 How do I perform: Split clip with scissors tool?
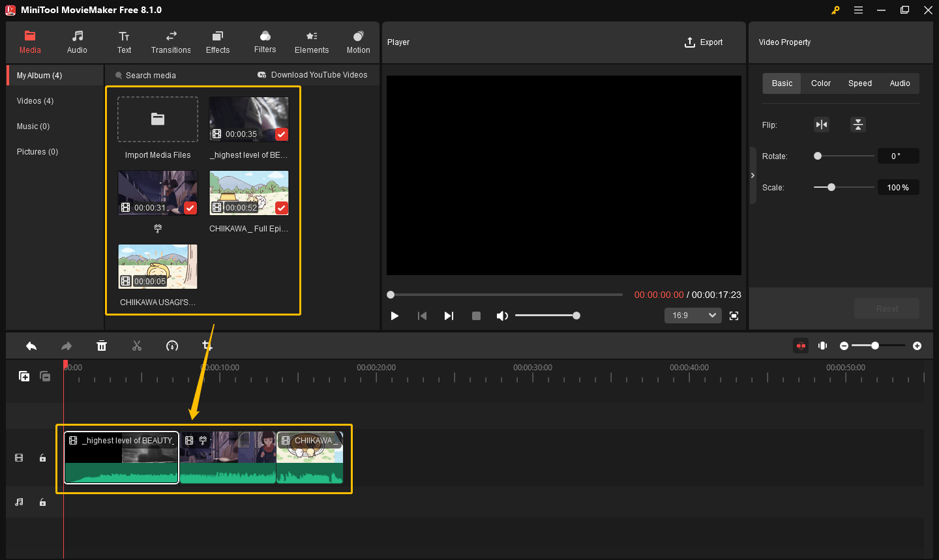(137, 346)
